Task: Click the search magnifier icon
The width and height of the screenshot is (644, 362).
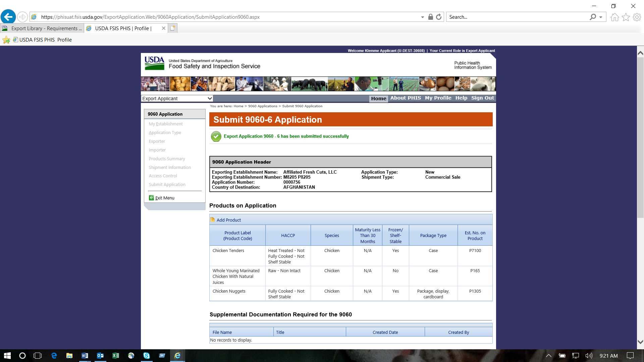Action: point(593,17)
